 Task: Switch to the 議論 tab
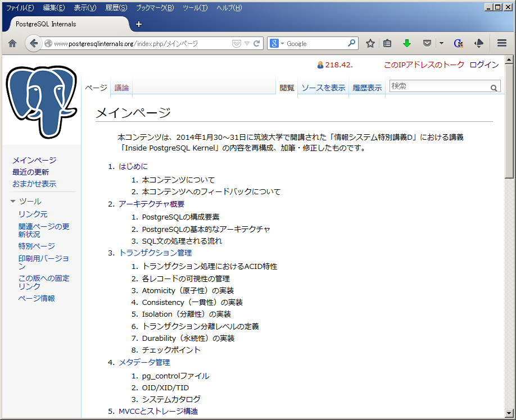click(x=121, y=88)
